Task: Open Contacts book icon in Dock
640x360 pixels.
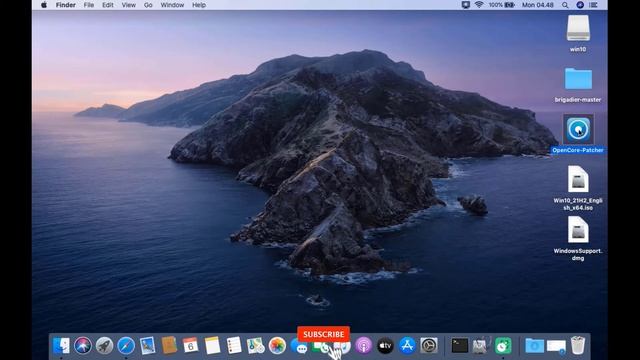Action: click(x=169, y=345)
